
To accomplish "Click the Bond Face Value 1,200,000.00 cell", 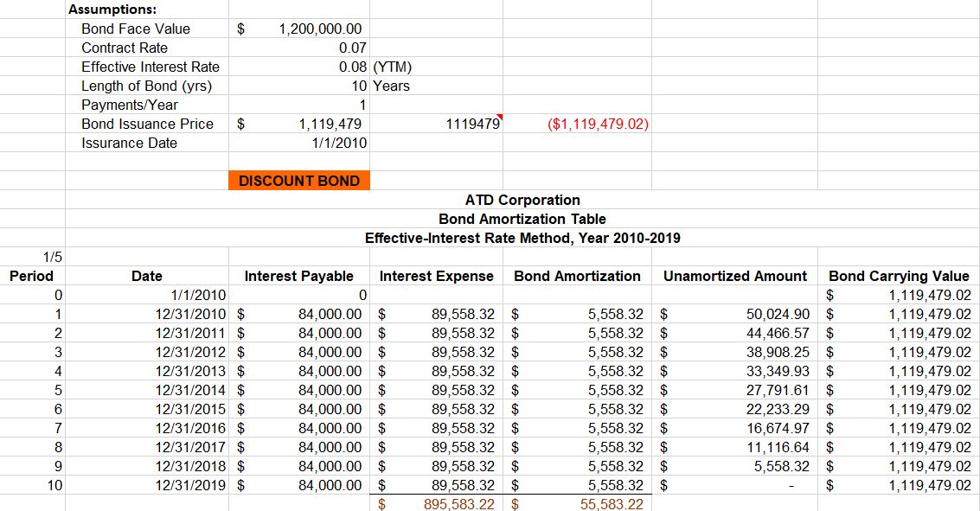I will click(x=319, y=29).
